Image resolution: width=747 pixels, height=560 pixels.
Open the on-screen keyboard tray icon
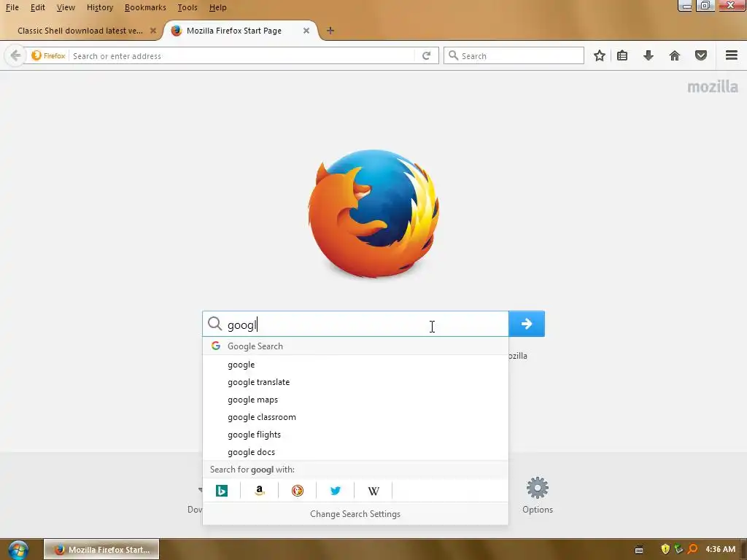[639, 550]
